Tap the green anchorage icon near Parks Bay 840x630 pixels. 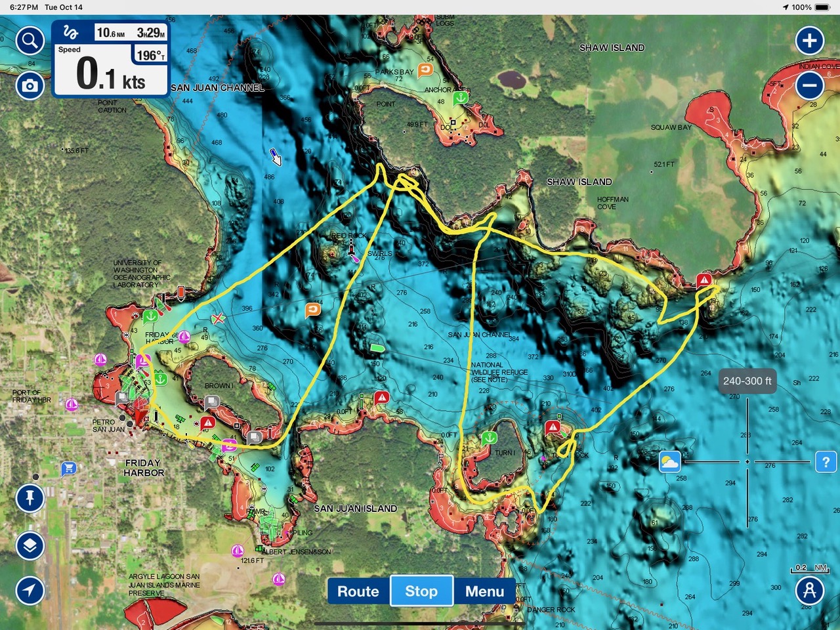click(x=461, y=98)
